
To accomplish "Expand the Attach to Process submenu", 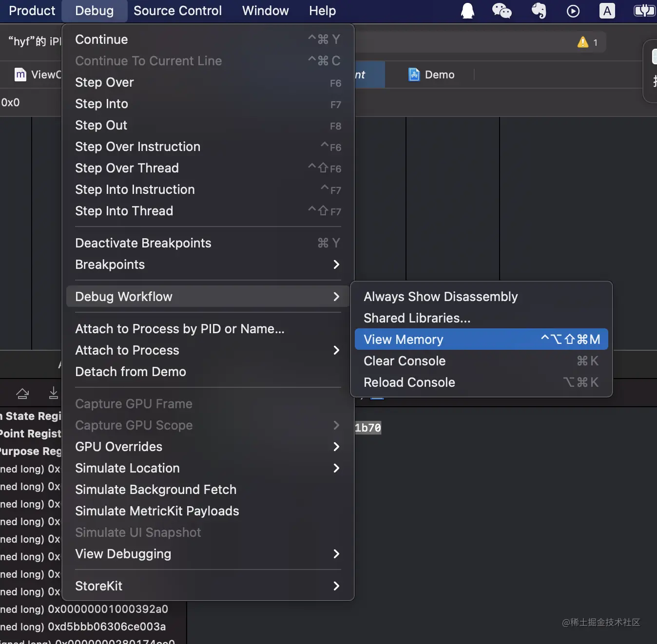I will [x=208, y=350].
